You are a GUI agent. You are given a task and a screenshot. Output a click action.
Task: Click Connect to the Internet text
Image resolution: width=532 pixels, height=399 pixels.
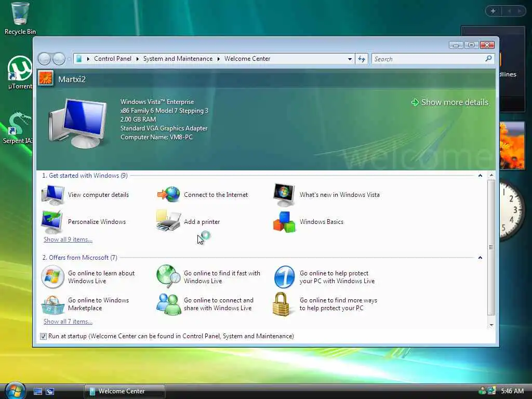[x=216, y=195]
